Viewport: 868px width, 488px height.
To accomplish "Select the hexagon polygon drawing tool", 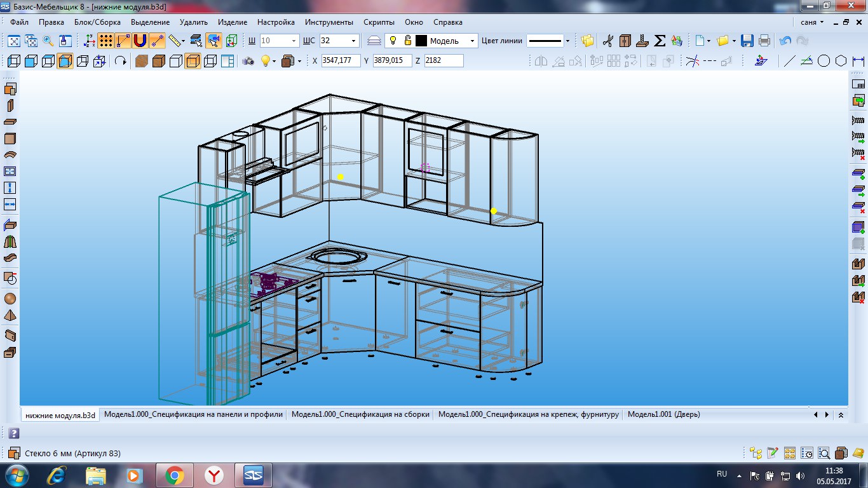I will point(841,61).
